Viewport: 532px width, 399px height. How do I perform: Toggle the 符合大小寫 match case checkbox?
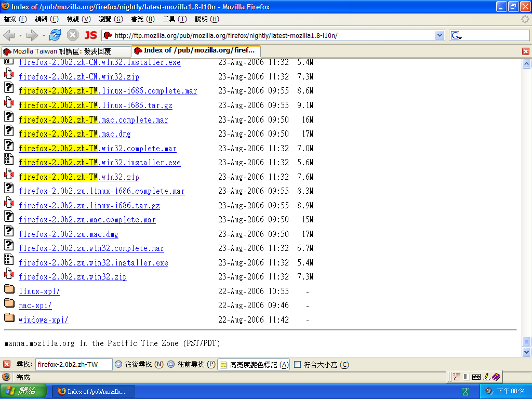click(298, 364)
